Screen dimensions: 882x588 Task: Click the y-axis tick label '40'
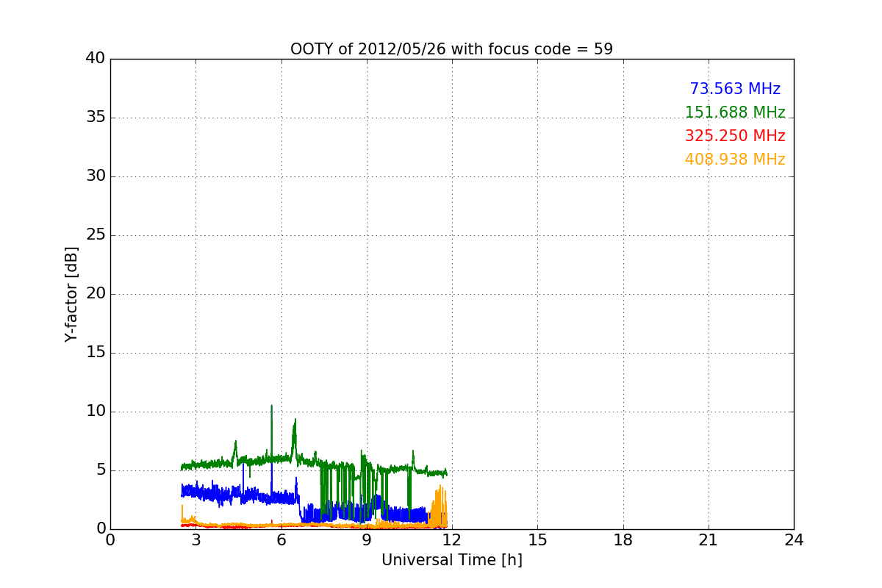click(96, 59)
